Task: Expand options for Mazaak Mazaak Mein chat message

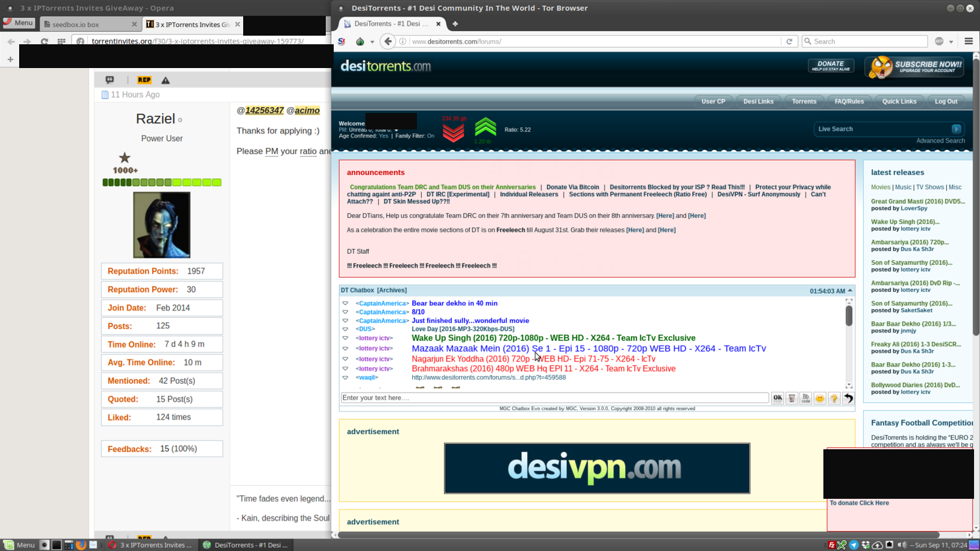Action: 345,348
